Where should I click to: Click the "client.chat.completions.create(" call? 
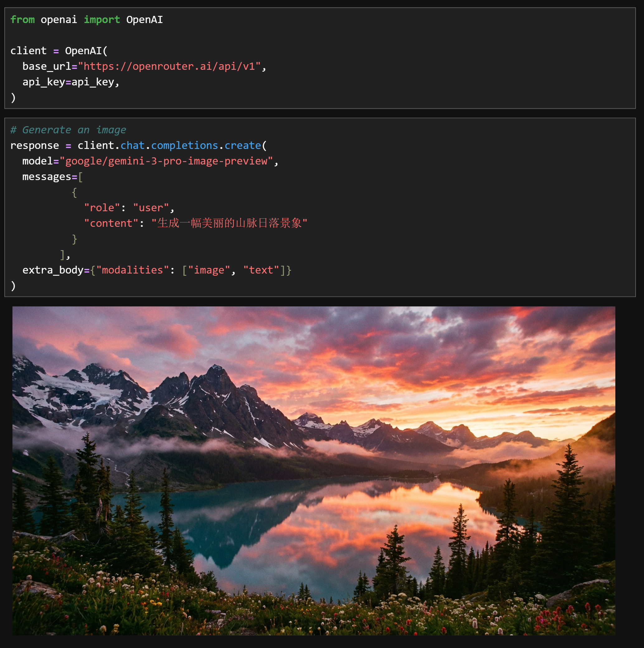[x=172, y=145]
